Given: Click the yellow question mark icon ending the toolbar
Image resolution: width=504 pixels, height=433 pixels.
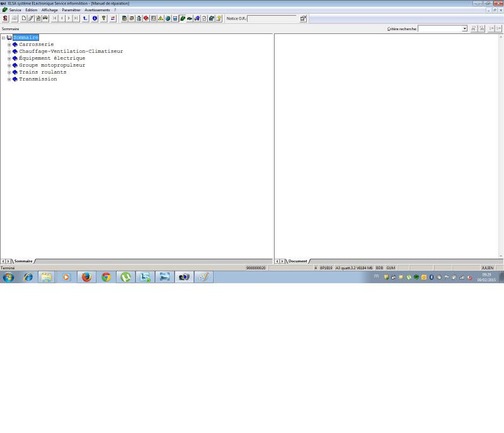Looking at the screenshot, I should tap(219, 18).
